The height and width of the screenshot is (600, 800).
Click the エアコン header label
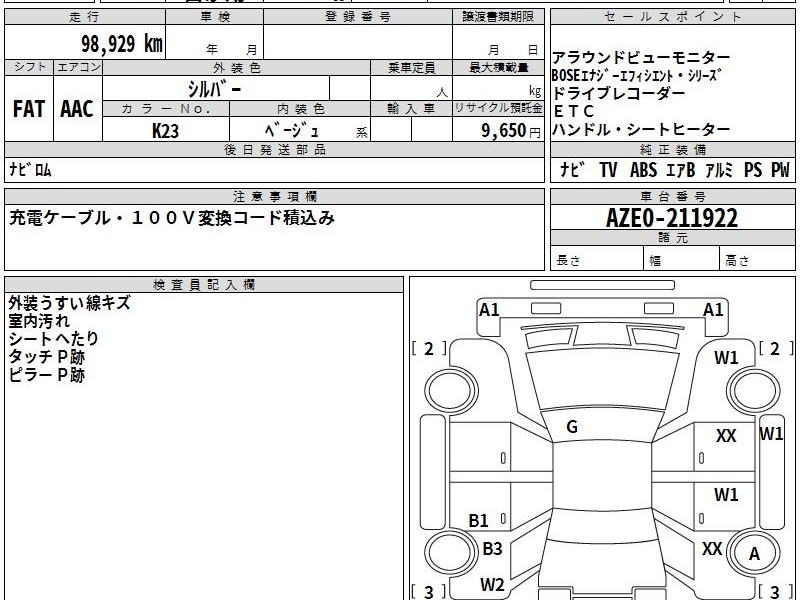[78, 67]
